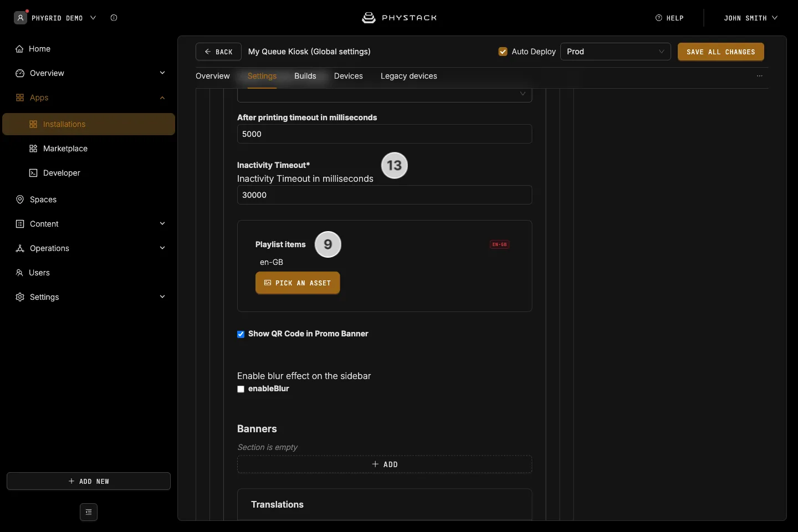This screenshot has width=798, height=532.
Task: Click Pick an Asset button
Action: pyautogui.click(x=298, y=283)
